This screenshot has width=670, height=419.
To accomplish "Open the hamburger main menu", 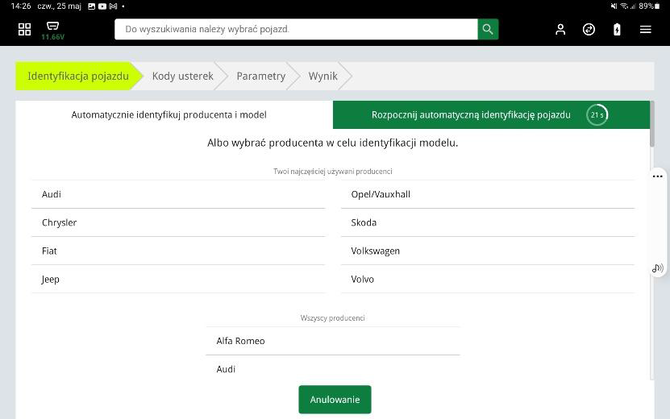I will coord(645,29).
